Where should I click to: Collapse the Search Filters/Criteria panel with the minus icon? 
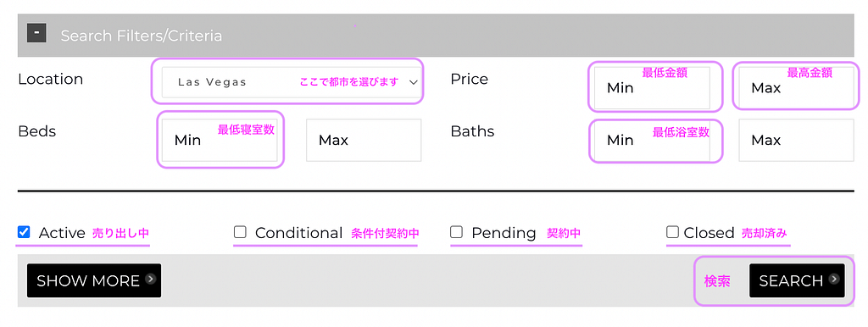point(36,33)
